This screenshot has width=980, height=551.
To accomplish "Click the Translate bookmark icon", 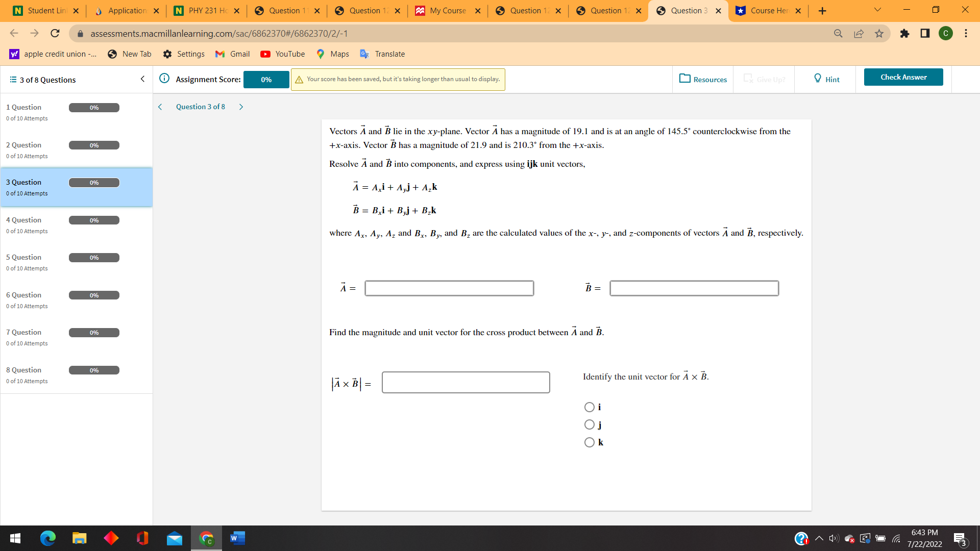I will pyautogui.click(x=364, y=54).
